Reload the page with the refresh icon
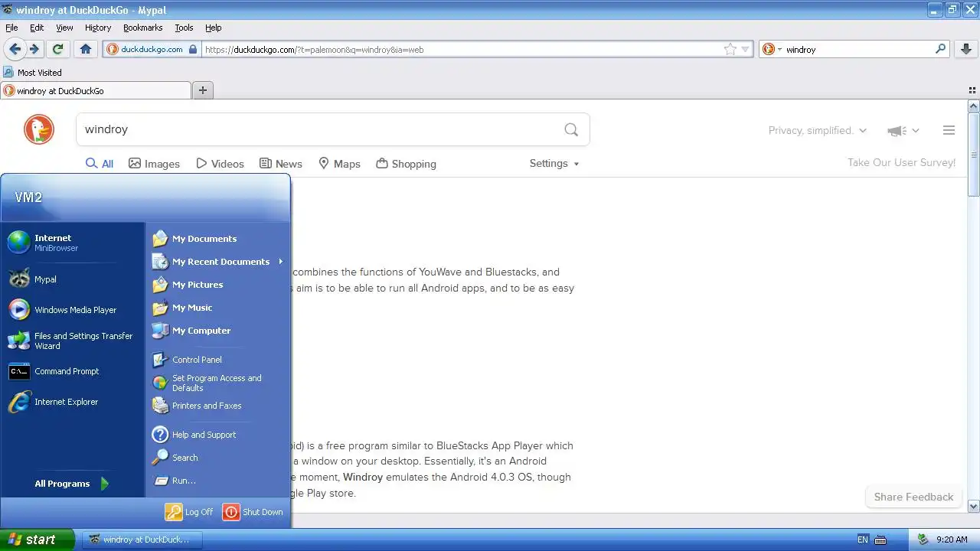 [x=57, y=49]
